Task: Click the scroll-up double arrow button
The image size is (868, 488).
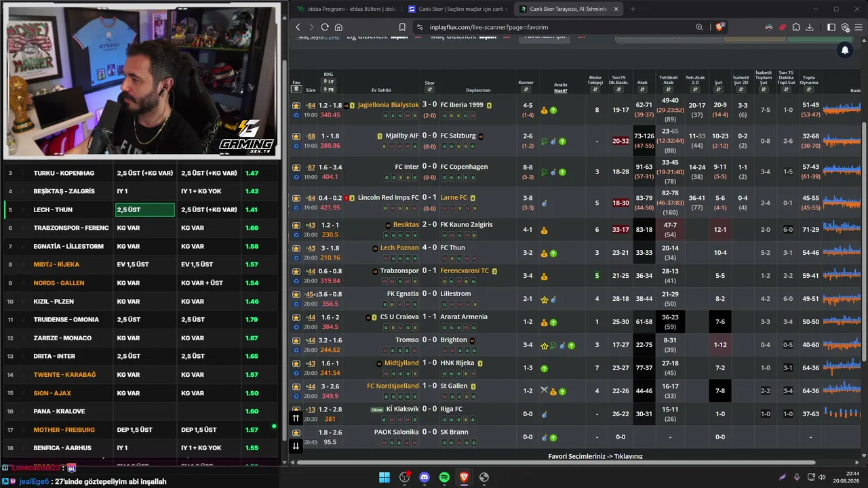Action: pyautogui.click(x=296, y=418)
